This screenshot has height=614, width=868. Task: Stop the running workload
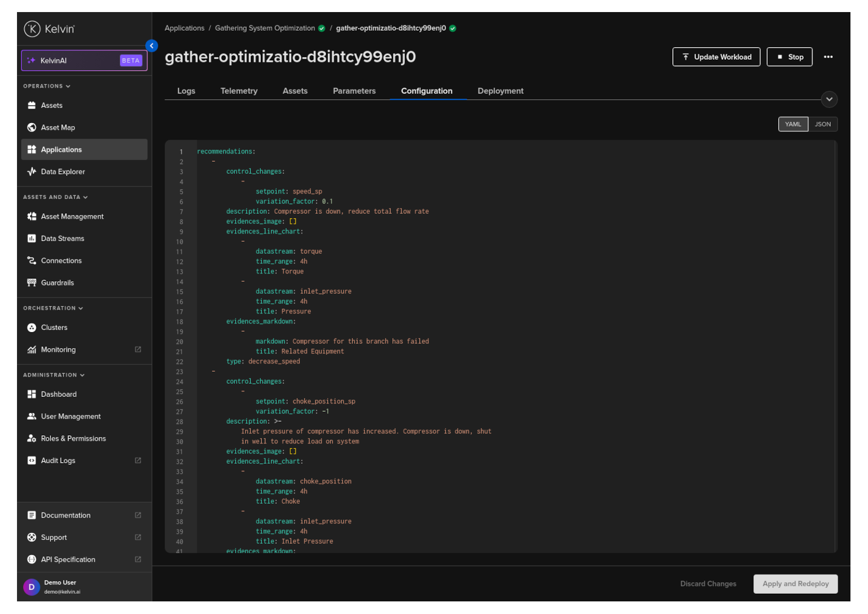point(789,57)
